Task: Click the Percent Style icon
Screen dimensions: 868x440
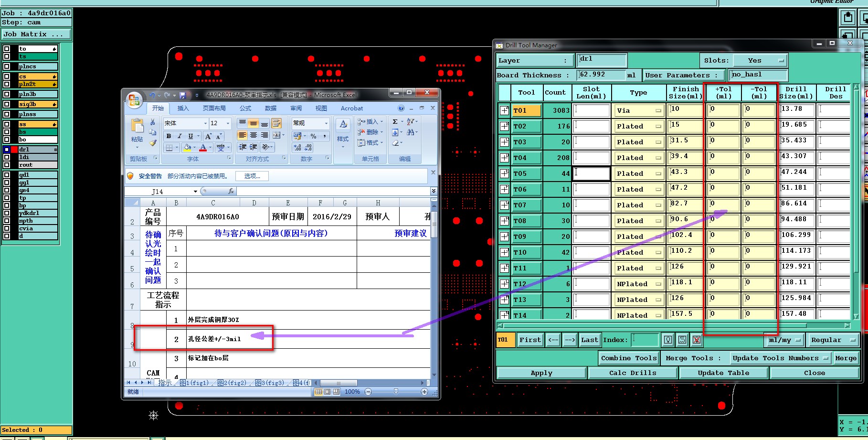Action: pyautogui.click(x=314, y=136)
